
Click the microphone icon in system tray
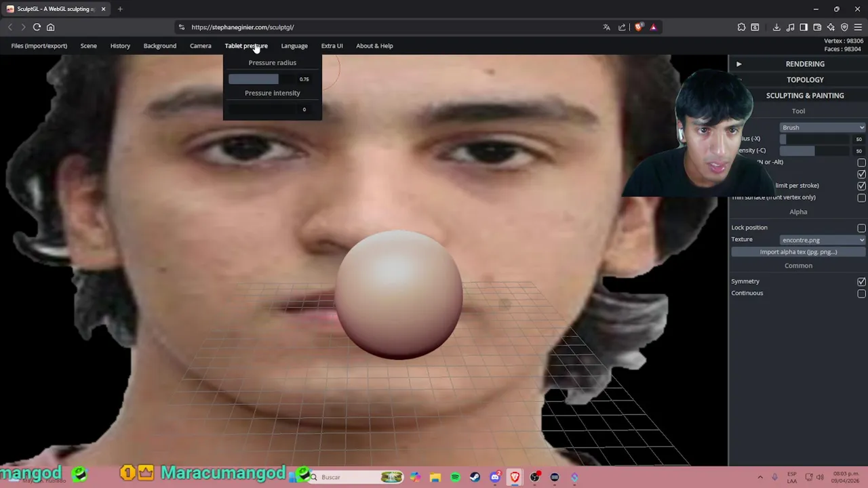pos(775,477)
